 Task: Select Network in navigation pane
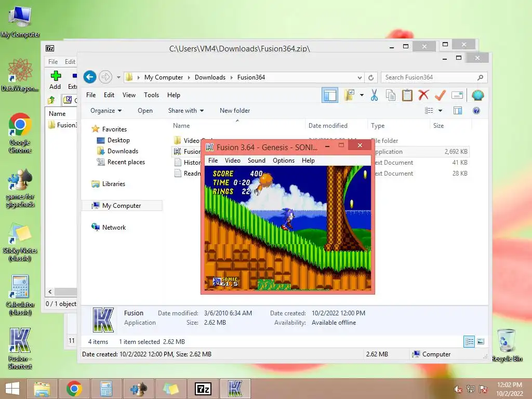coord(114,228)
